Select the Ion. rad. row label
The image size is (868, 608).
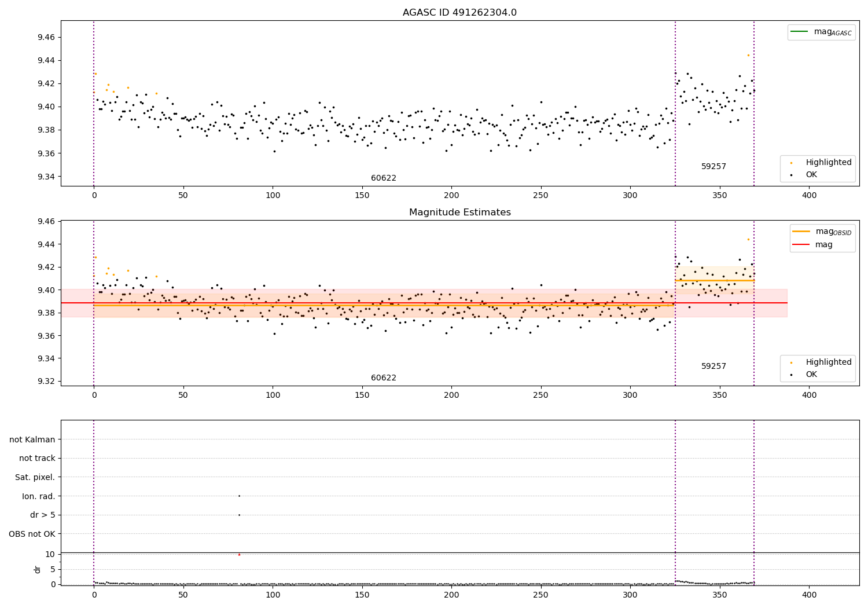[x=39, y=496]
